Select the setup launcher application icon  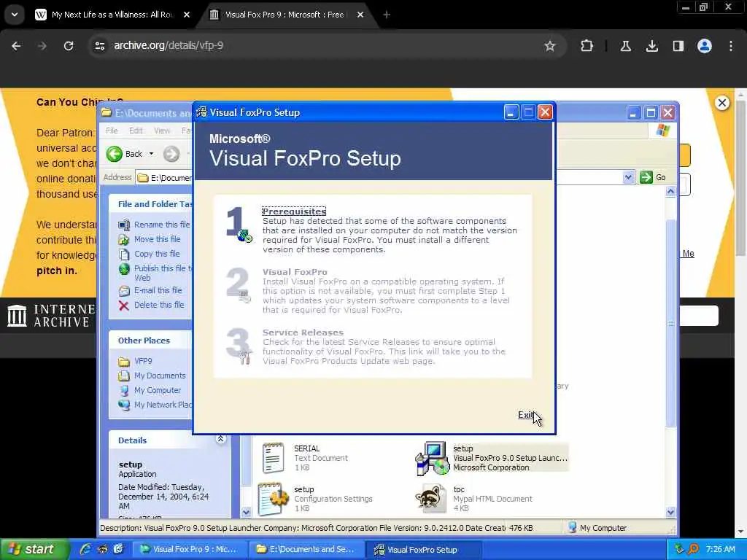[432, 458]
